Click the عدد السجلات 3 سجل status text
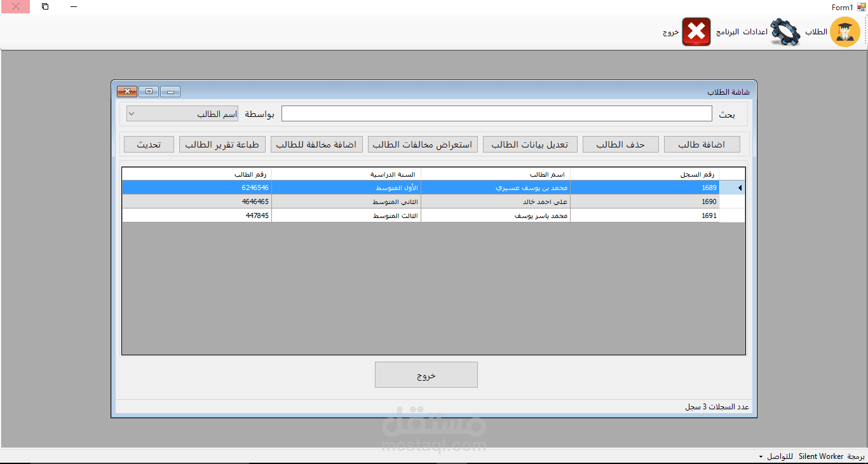This screenshot has height=464, width=868. (717, 407)
